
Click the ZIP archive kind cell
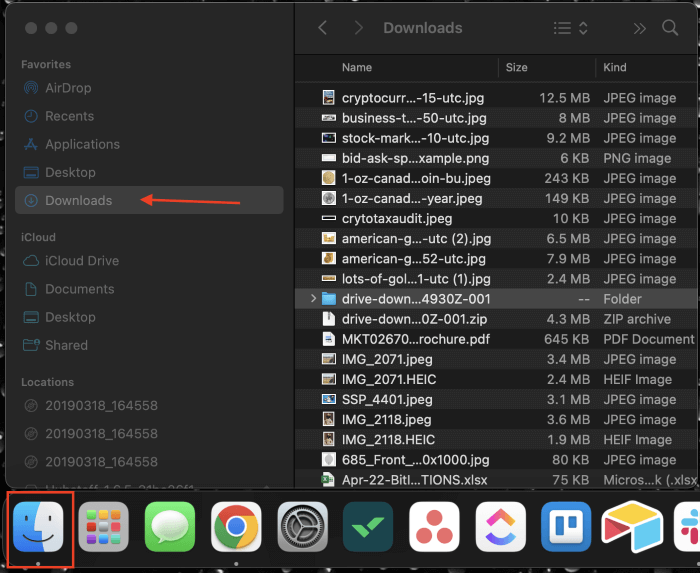637,319
